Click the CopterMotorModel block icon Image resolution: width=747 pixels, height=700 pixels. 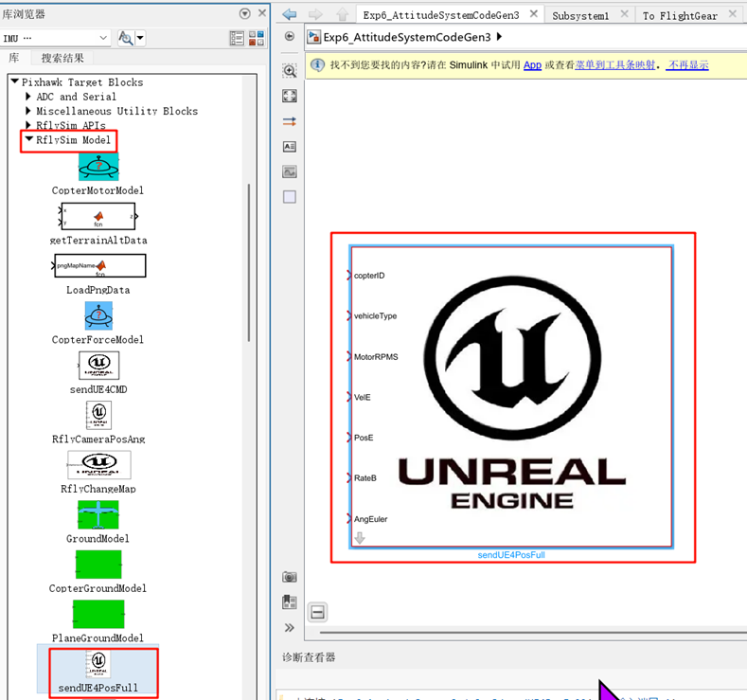pos(98,167)
